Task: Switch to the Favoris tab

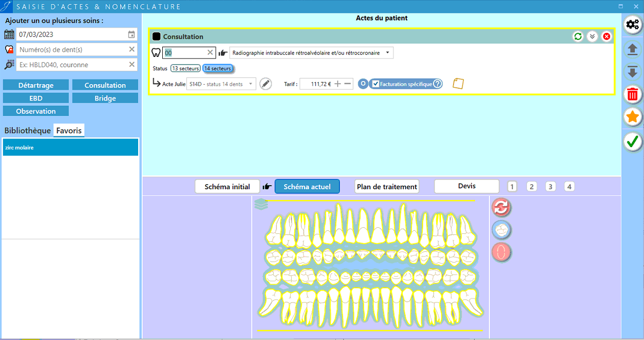Action: (69, 130)
